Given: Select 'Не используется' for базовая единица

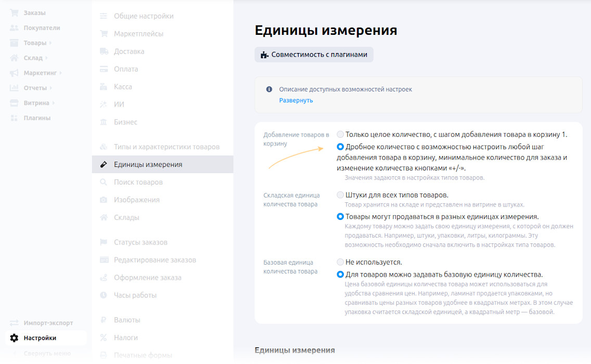Looking at the screenshot, I should tap(340, 262).
